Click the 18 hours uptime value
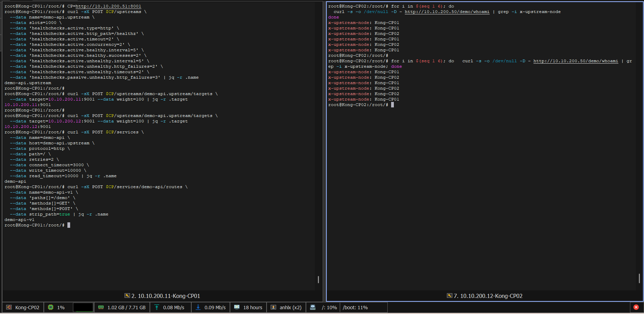Viewport: 644px width, 314px height. [253, 308]
